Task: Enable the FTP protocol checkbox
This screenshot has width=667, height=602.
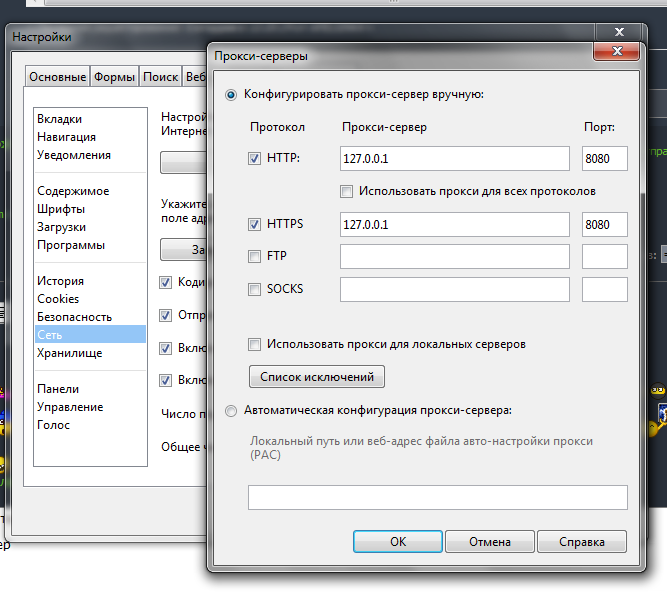Action: (254, 256)
